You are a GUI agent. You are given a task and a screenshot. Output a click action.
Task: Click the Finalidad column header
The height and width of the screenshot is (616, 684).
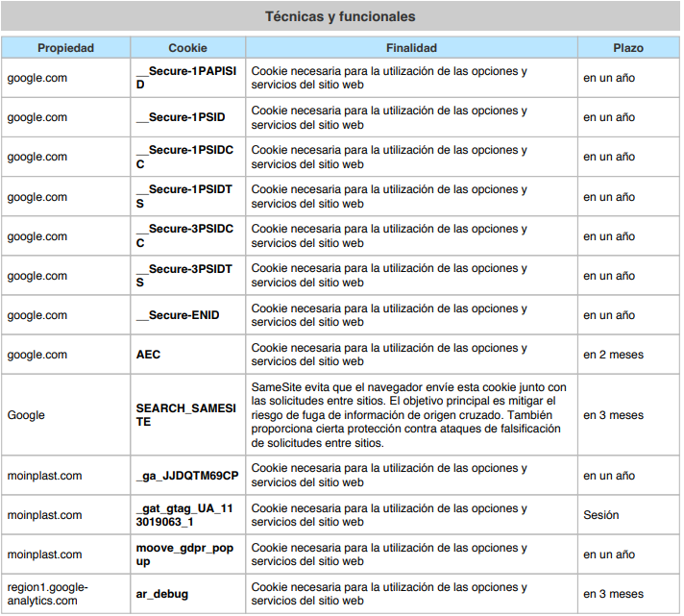point(411,48)
